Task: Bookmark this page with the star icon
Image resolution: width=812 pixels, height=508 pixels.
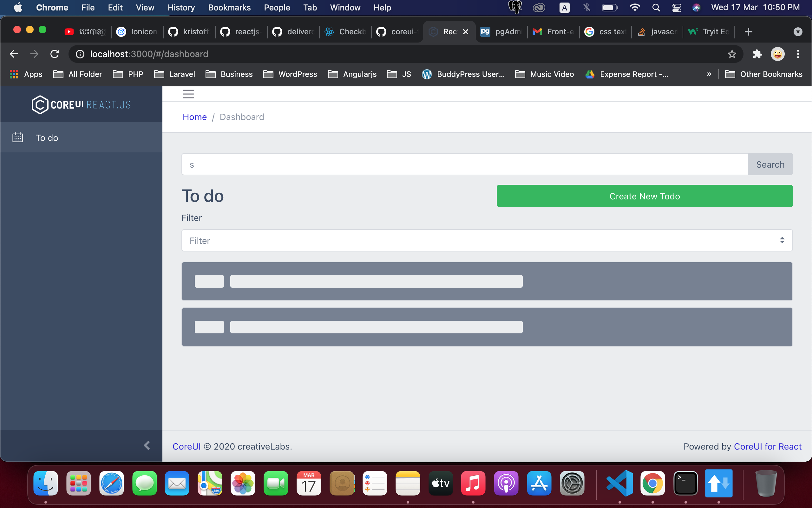Action: (732, 54)
